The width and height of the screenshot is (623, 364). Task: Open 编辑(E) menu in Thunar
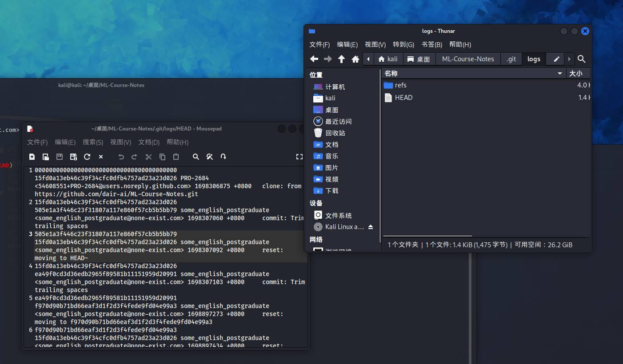(x=347, y=44)
